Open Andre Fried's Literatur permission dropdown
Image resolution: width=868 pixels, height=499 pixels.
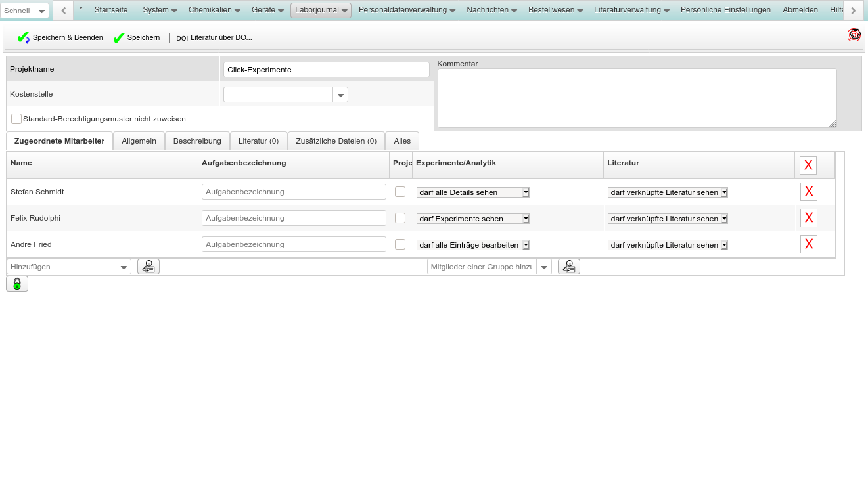click(668, 245)
